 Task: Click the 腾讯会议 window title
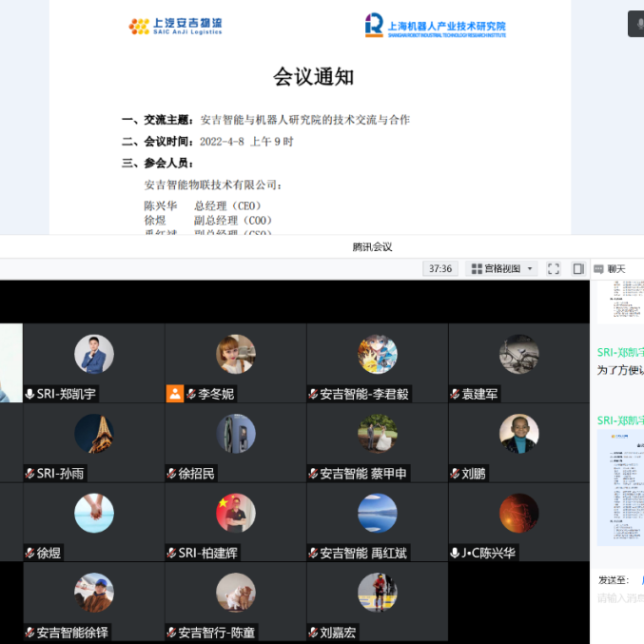click(372, 246)
